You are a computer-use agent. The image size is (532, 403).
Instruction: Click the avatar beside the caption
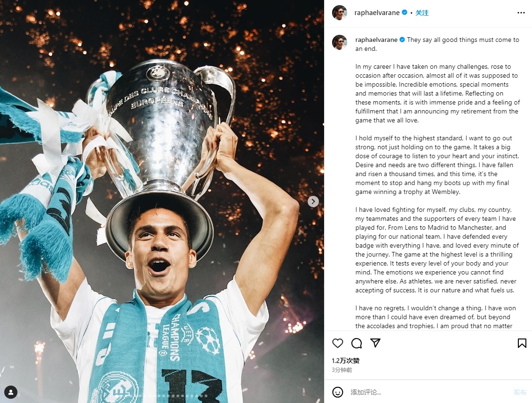[340, 42]
